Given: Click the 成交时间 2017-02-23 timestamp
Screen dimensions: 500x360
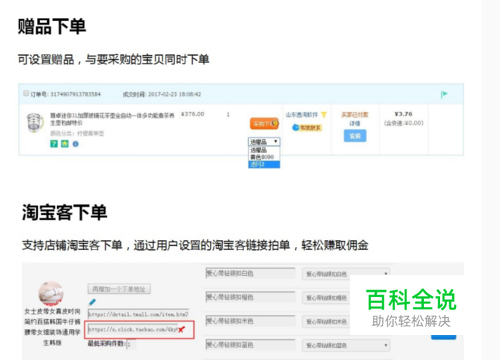Looking at the screenshot, I should point(162,94).
